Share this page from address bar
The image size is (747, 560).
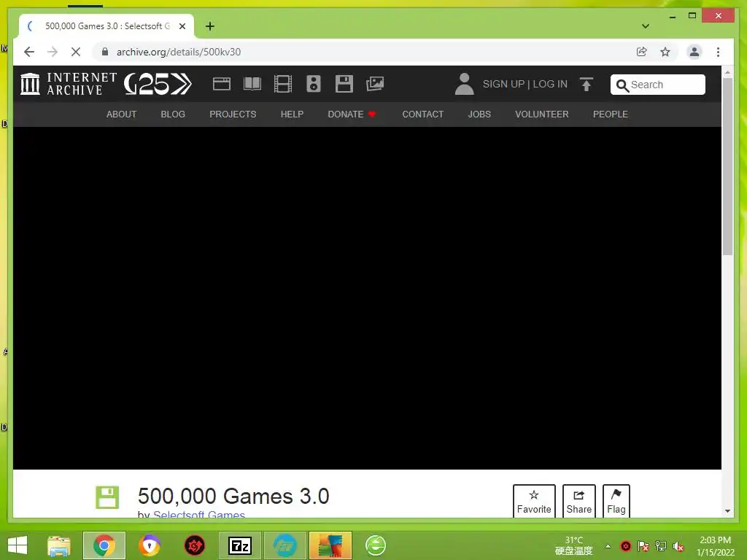coord(642,52)
